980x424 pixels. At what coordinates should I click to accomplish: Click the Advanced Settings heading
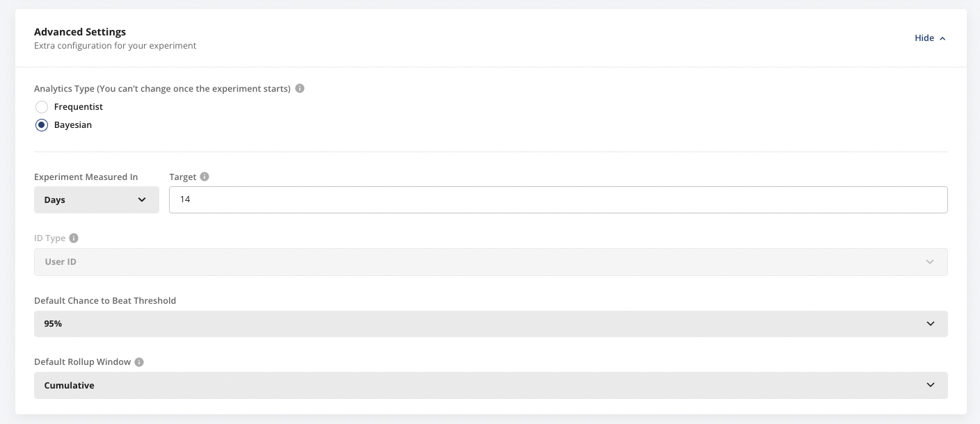point(80,32)
